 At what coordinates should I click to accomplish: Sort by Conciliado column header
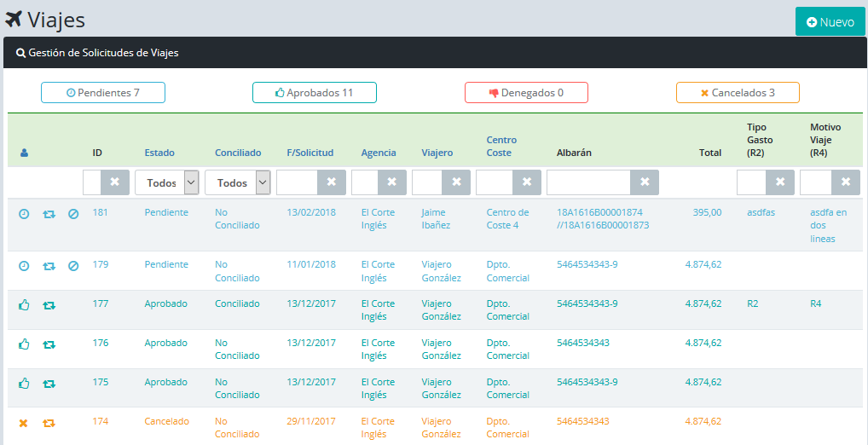[x=238, y=153]
